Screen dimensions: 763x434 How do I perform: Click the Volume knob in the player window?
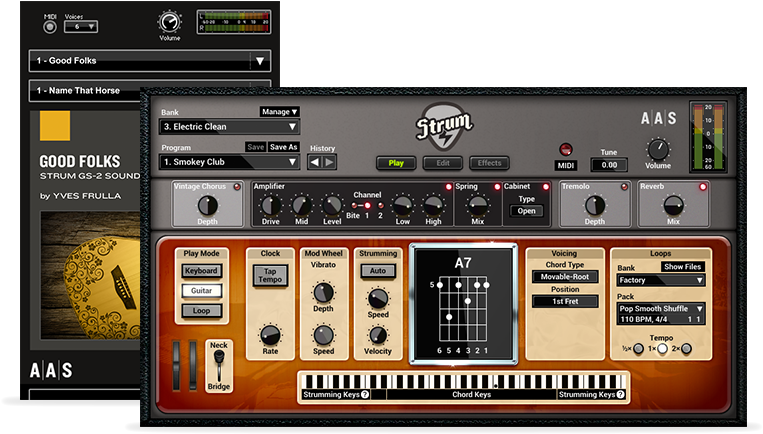169,22
